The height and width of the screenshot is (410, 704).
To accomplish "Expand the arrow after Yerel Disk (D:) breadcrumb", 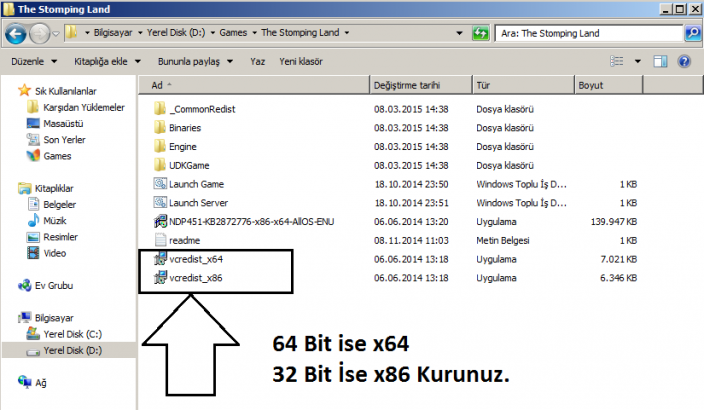I will [x=213, y=33].
